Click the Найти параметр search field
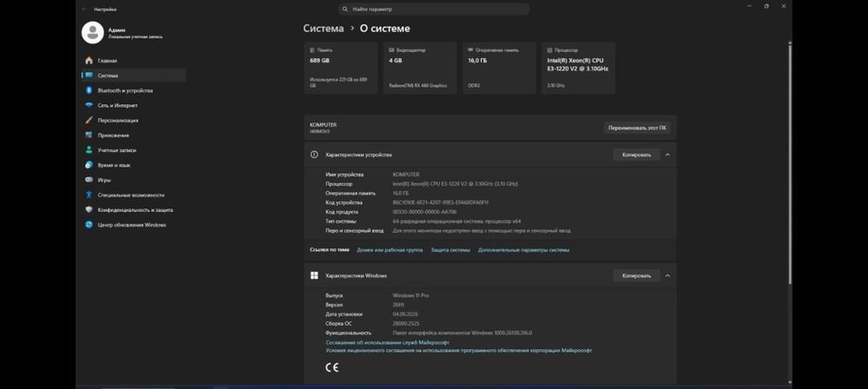868x389 pixels. tap(433, 9)
